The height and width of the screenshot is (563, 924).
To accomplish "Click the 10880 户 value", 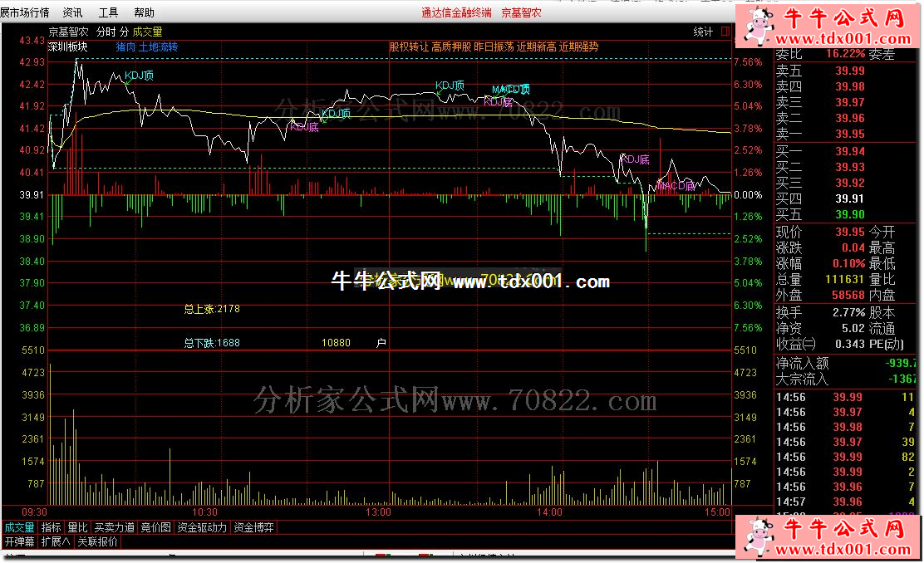I will [354, 343].
